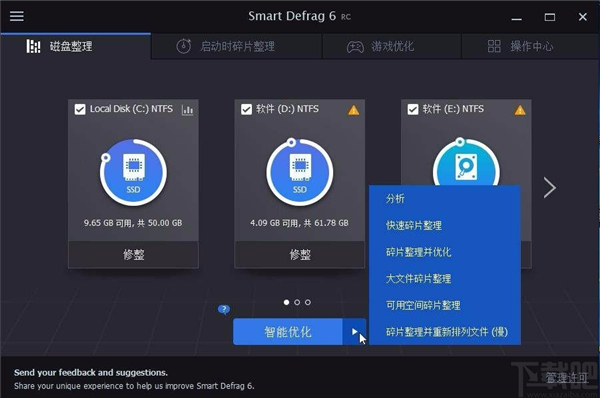Click the Local Disk (C:) NTFS label
Screen dimensions: 600x398
point(131,109)
